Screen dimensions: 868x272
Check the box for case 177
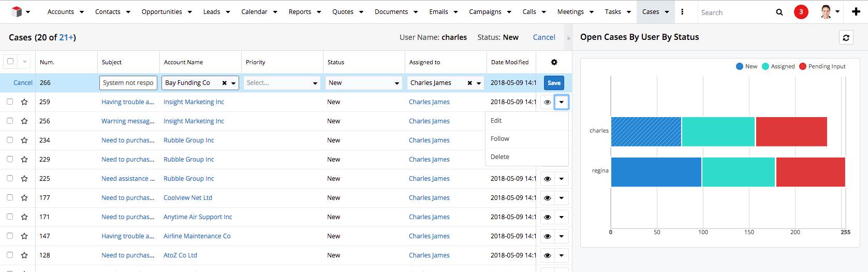(10, 197)
